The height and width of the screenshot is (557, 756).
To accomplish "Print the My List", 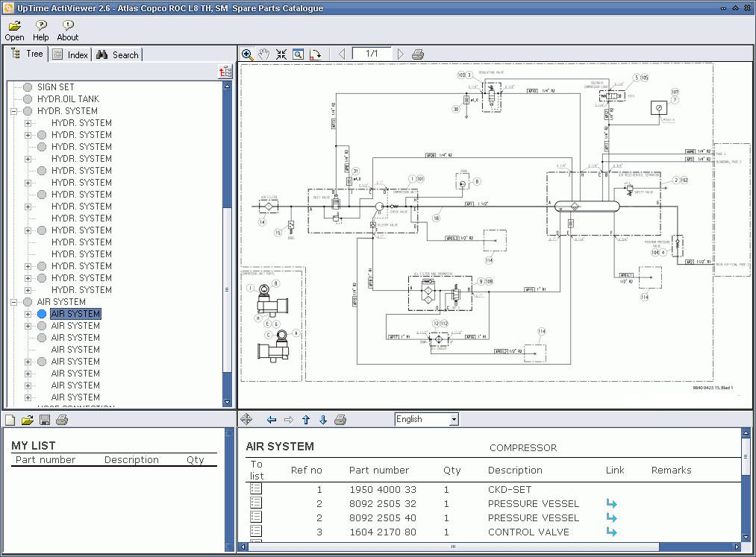I will click(x=62, y=420).
